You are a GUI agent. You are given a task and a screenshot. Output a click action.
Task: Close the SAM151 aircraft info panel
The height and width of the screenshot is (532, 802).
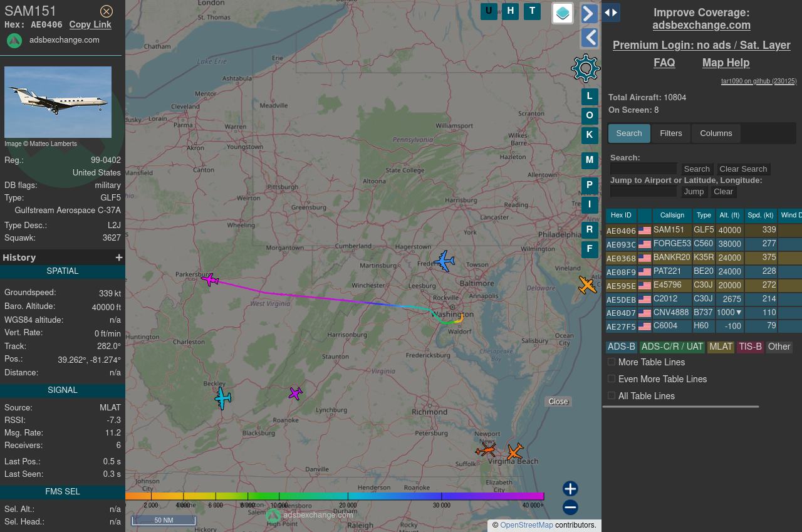107,11
